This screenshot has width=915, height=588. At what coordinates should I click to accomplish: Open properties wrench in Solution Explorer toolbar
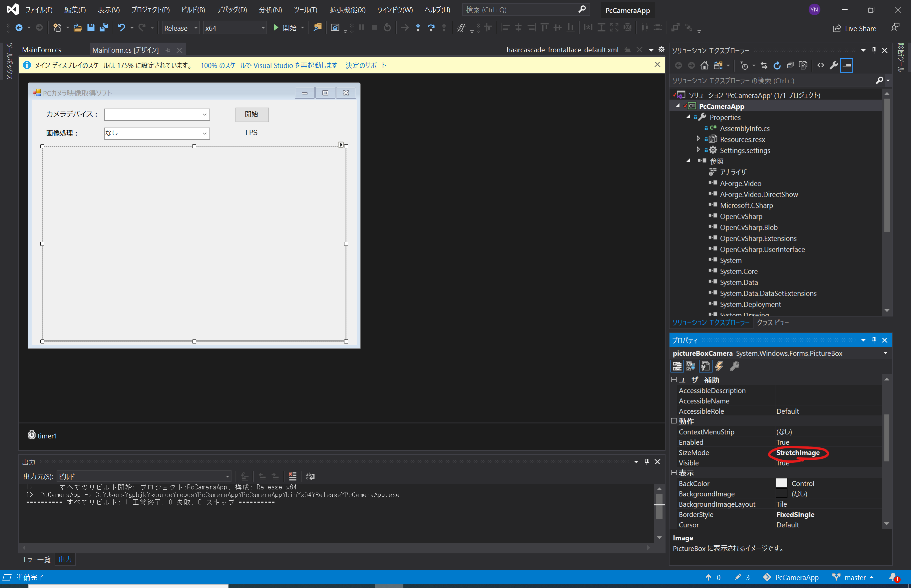pyautogui.click(x=834, y=66)
